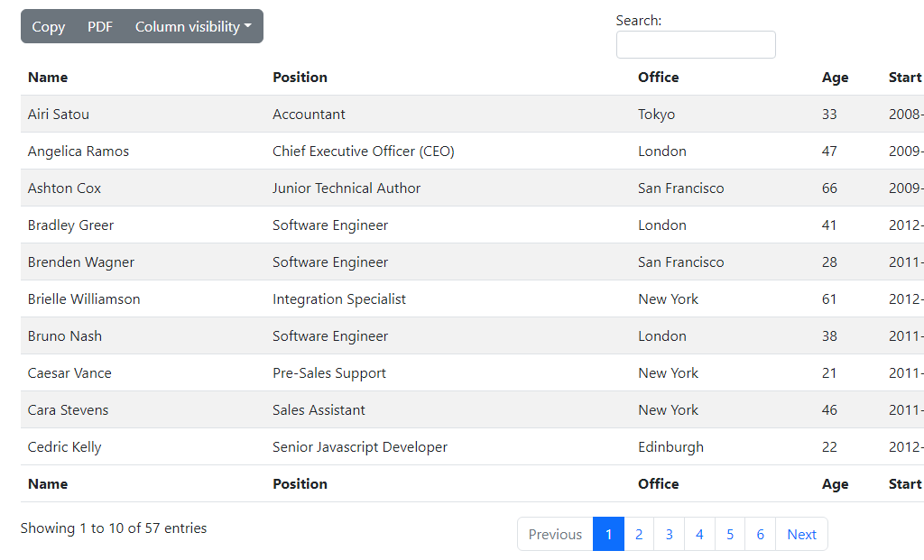The height and width of the screenshot is (560, 924).
Task: Open the Column visibility dropdown
Action: tap(193, 27)
